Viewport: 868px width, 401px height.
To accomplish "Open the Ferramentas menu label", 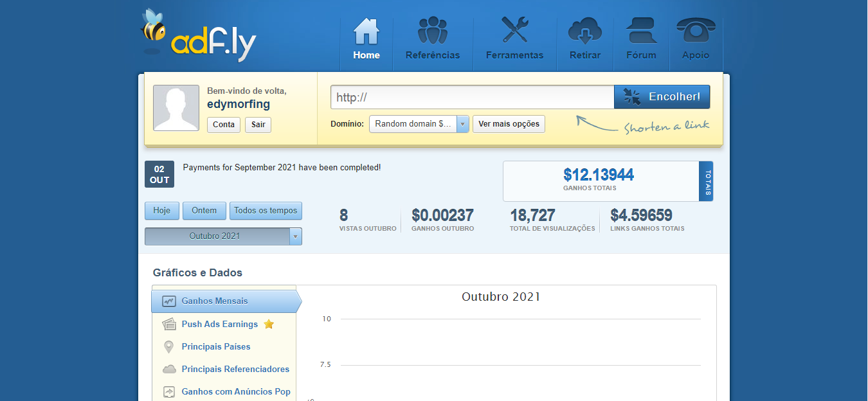I will 514,55.
